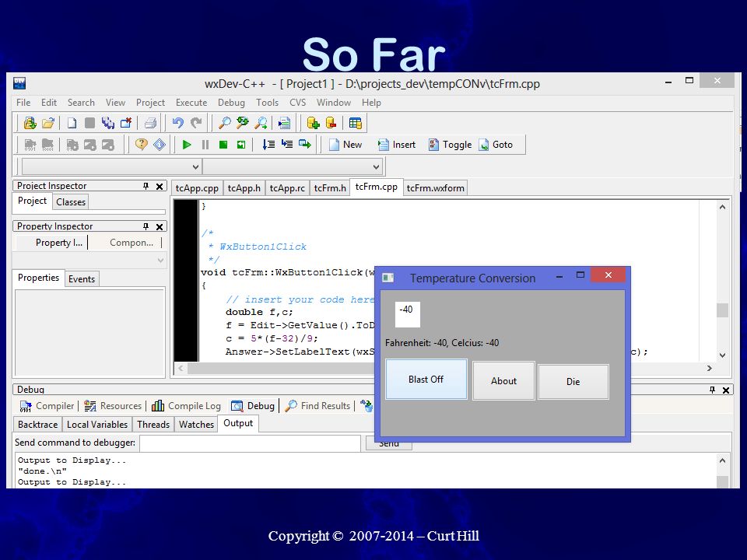Switch to the Events tab
This screenshot has width=747, height=560.
(x=82, y=279)
